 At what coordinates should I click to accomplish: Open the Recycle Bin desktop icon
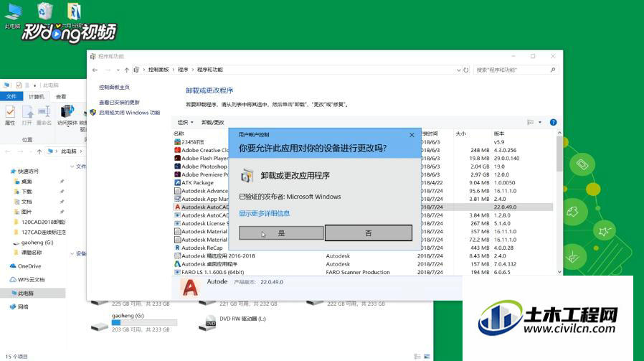point(44,11)
